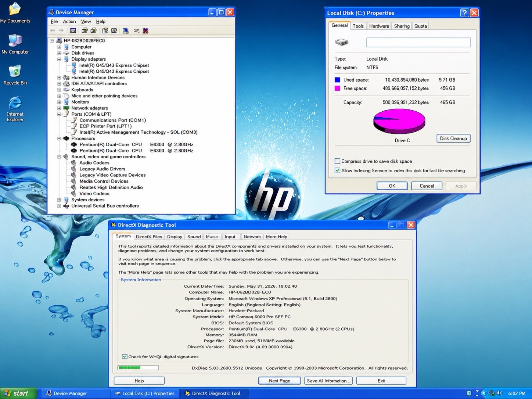The height and width of the screenshot is (399, 532).
Task: Click the Forward arrow in Device Manager toolbar
Action: point(61,30)
